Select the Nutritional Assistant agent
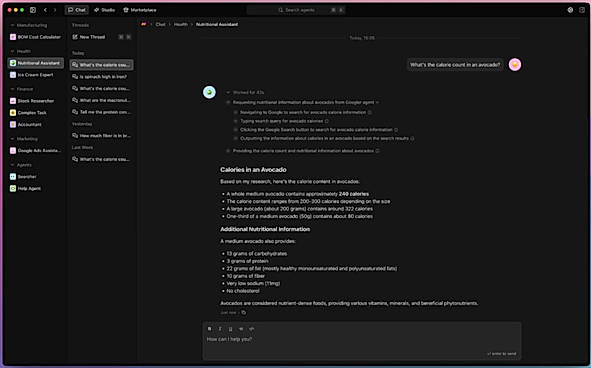This screenshot has height=368, width=591. pos(36,63)
